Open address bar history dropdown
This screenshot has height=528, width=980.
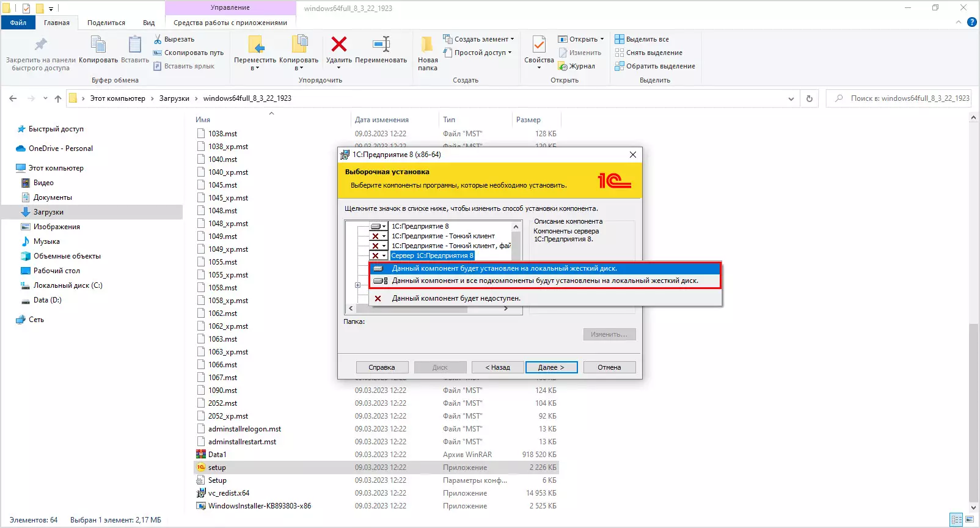[791, 98]
